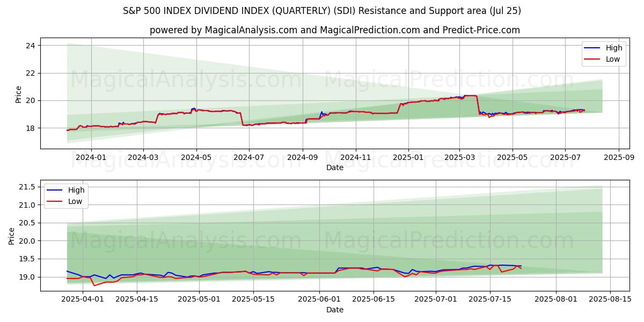Click the '2025-01' tick label
The image size is (644, 322).
[408, 157]
